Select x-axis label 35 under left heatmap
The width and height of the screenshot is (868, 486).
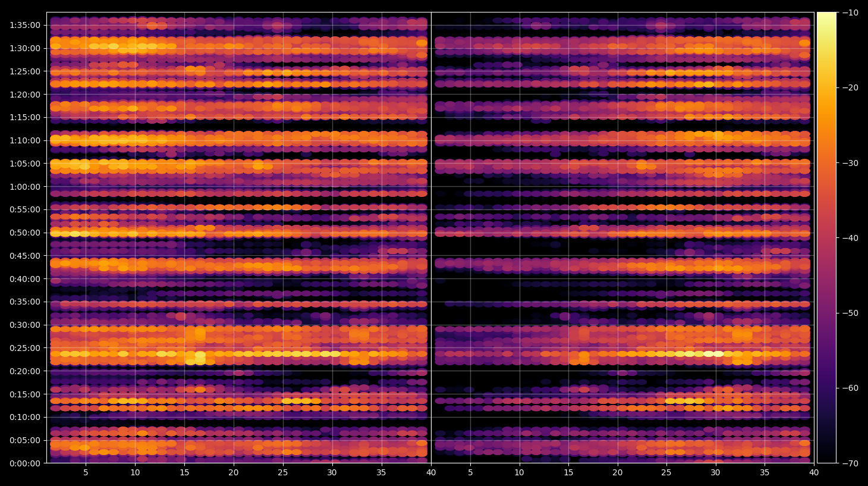[381, 473]
